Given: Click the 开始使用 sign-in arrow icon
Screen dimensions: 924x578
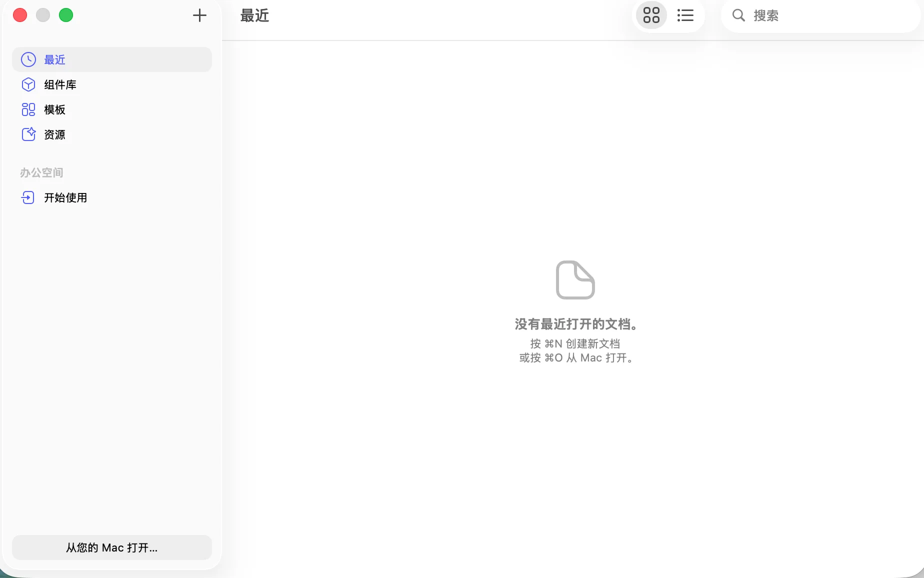Looking at the screenshot, I should (28, 197).
